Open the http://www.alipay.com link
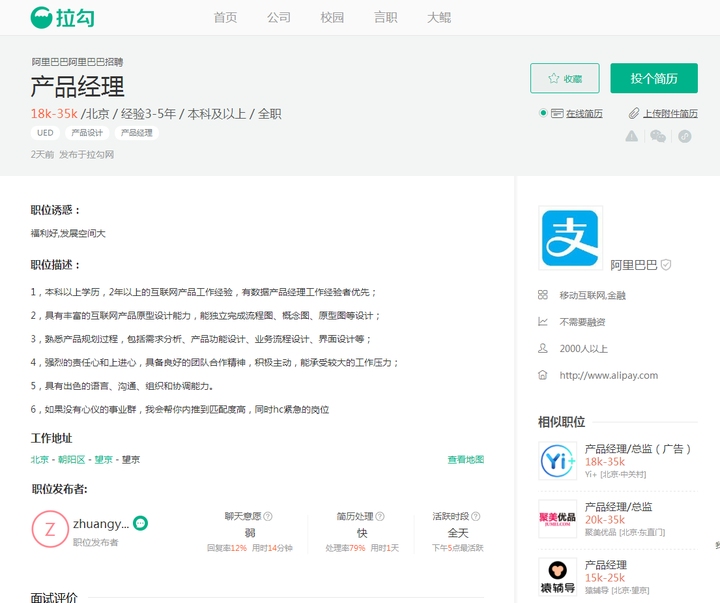Screen dimensions: 720x603 pos(608,375)
